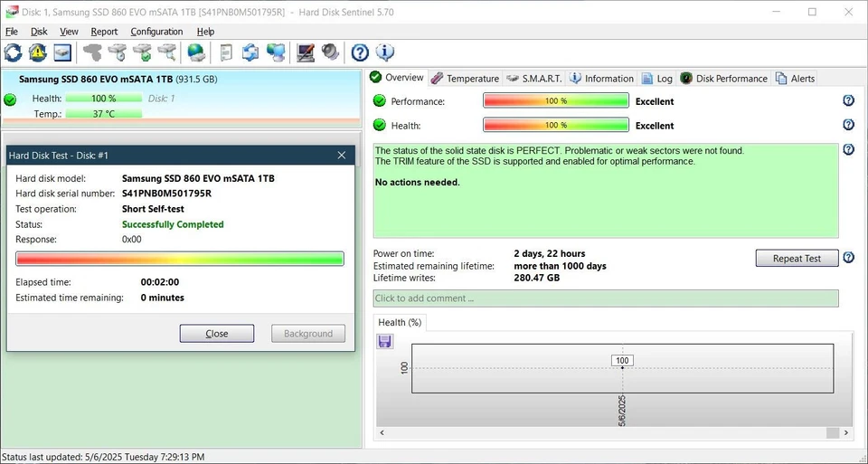
Task: Click help icon next to Health bar
Action: pos(848,125)
